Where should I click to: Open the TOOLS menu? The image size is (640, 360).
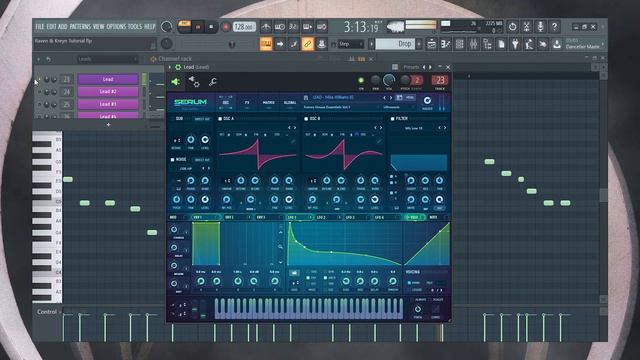tap(135, 27)
